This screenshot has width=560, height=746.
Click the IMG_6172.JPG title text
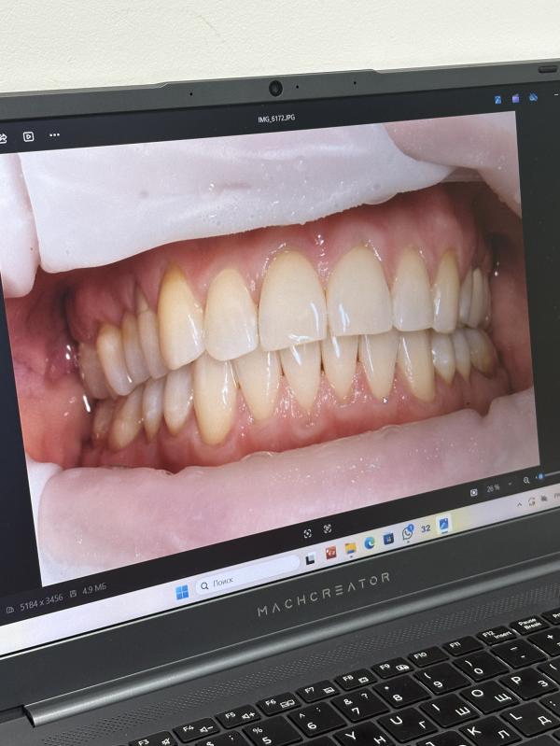coord(276,120)
